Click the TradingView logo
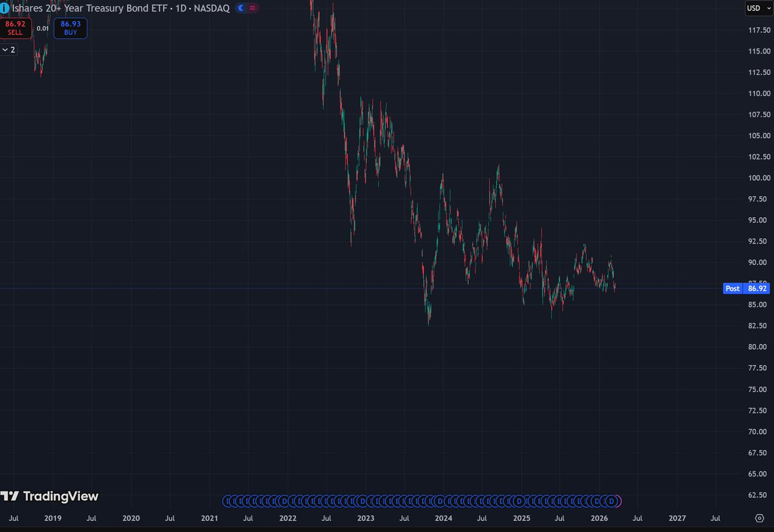774x532 pixels. [50, 496]
